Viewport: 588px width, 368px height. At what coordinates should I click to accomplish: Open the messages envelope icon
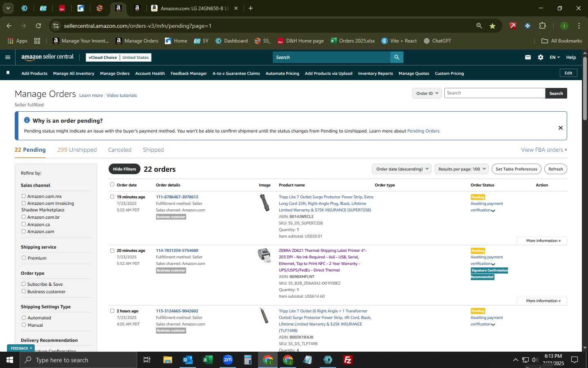(528, 57)
